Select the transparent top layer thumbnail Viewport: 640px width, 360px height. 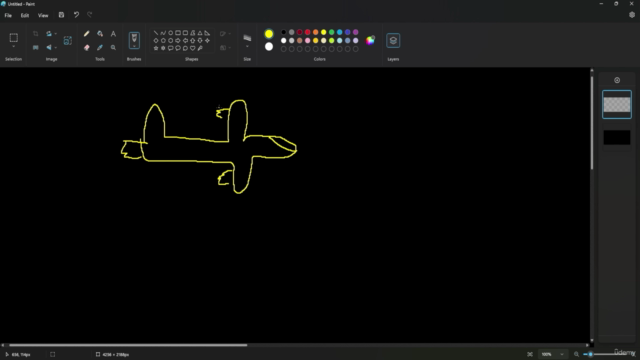pos(617,104)
